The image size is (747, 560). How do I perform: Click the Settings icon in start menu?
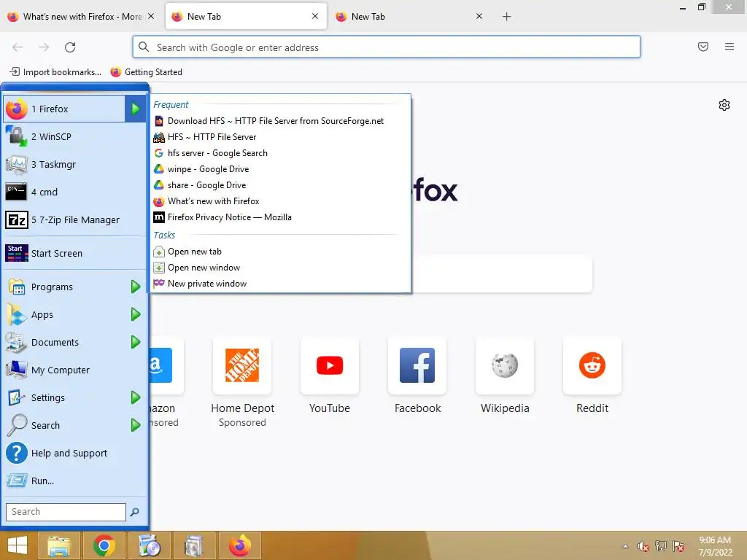pos(17,397)
